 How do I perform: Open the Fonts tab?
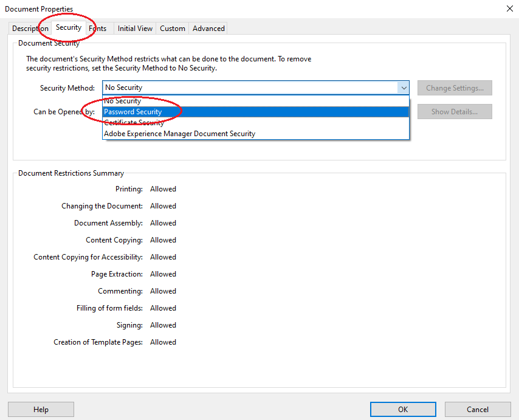click(98, 29)
